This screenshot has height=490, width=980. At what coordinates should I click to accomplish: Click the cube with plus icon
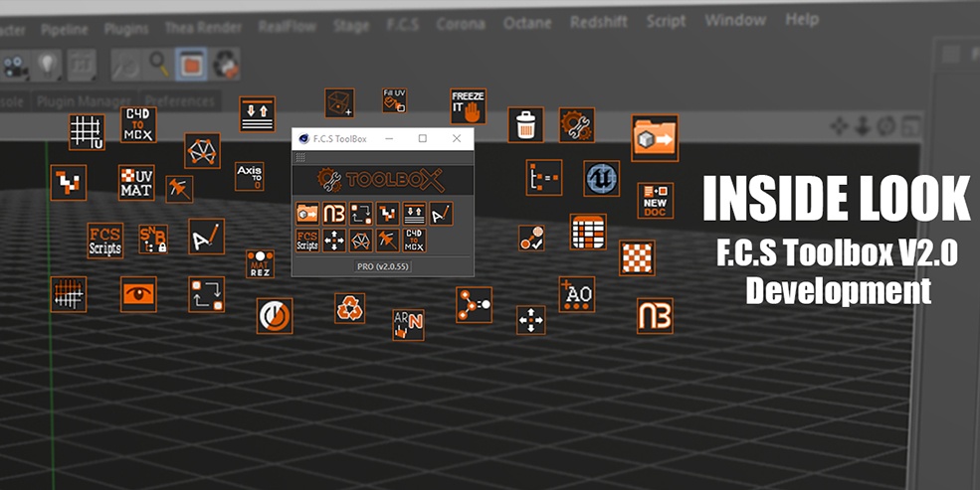(x=339, y=103)
